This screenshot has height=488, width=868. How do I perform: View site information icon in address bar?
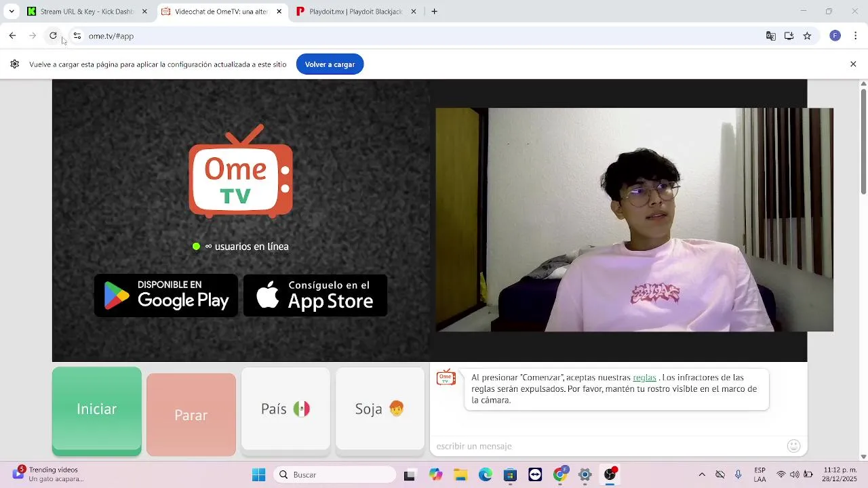tap(77, 36)
